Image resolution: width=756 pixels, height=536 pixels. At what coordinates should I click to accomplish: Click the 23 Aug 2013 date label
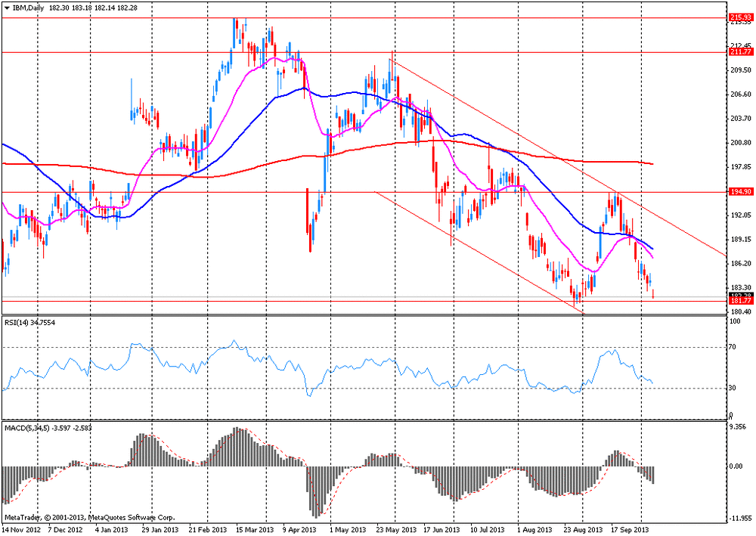tap(584, 530)
